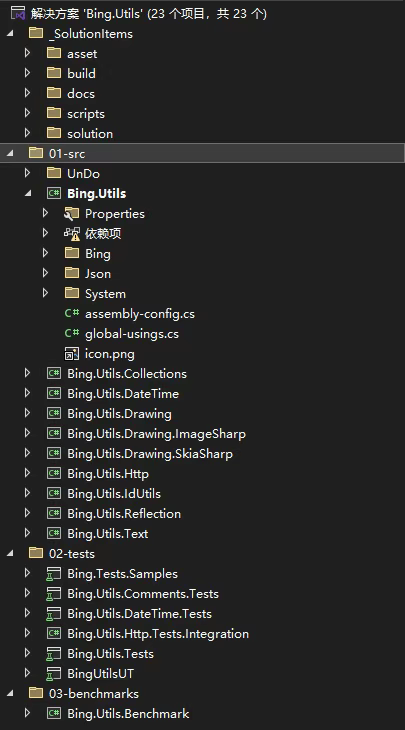The width and height of the screenshot is (405, 730).
Task: Click the Properties wrench folder icon
Action: tap(72, 214)
